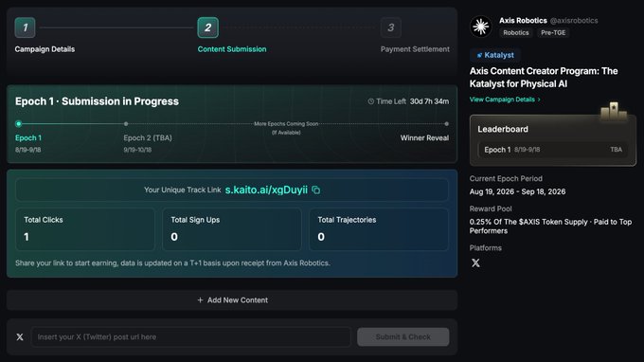Click the '9/19-10/18' date under Epoch 2
The image size is (644, 362).
137,150
